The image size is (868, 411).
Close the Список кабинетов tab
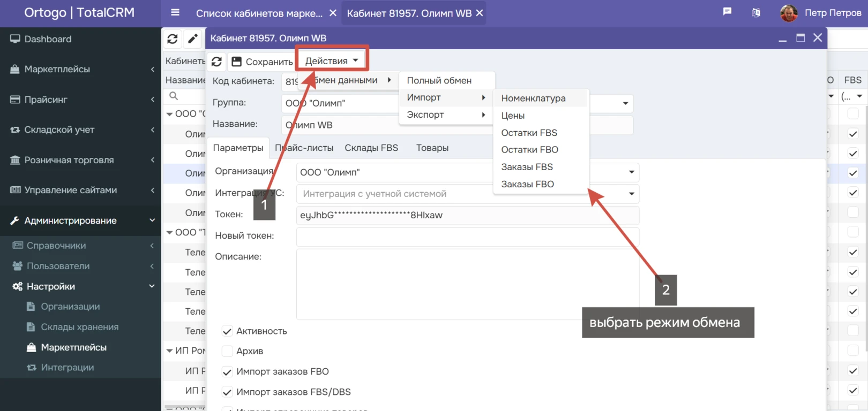(333, 13)
